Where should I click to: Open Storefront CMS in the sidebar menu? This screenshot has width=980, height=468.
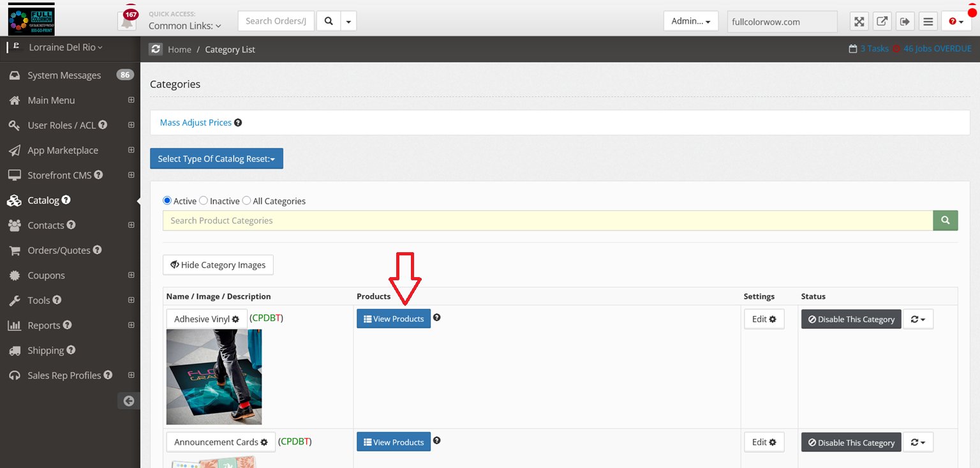pyautogui.click(x=59, y=175)
